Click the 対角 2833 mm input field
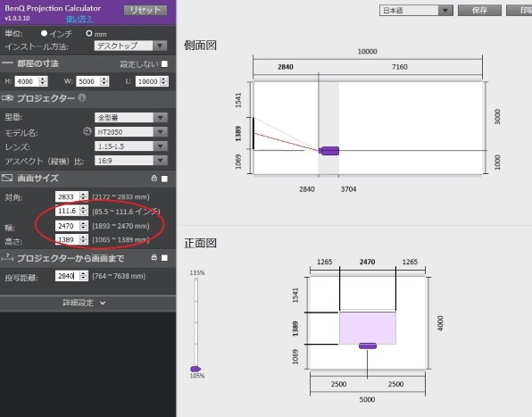Image resolution: width=532 pixels, height=417 pixels. (x=68, y=196)
